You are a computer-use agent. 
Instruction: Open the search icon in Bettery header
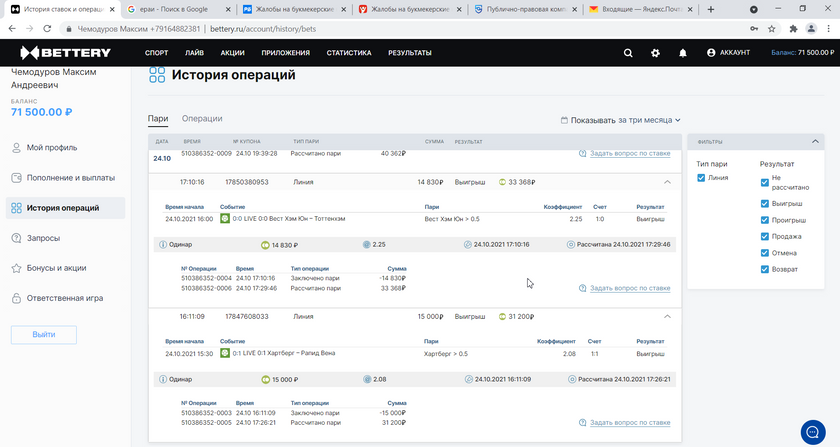(x=628, y=53)
